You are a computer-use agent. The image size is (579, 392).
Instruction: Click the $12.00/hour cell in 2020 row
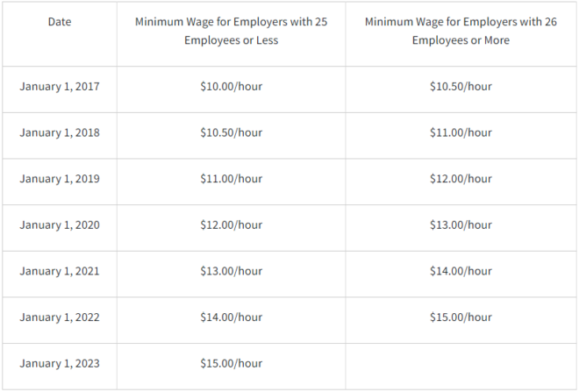tap(231, 225)
